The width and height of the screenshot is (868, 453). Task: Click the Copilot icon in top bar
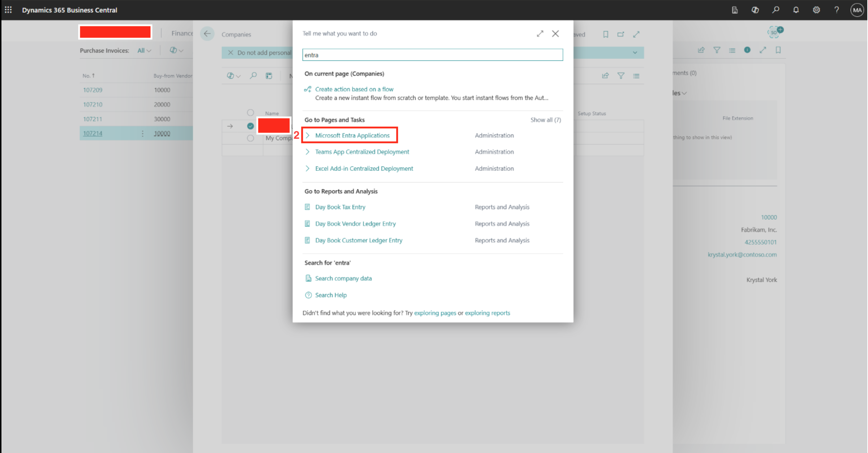(755, 10)
